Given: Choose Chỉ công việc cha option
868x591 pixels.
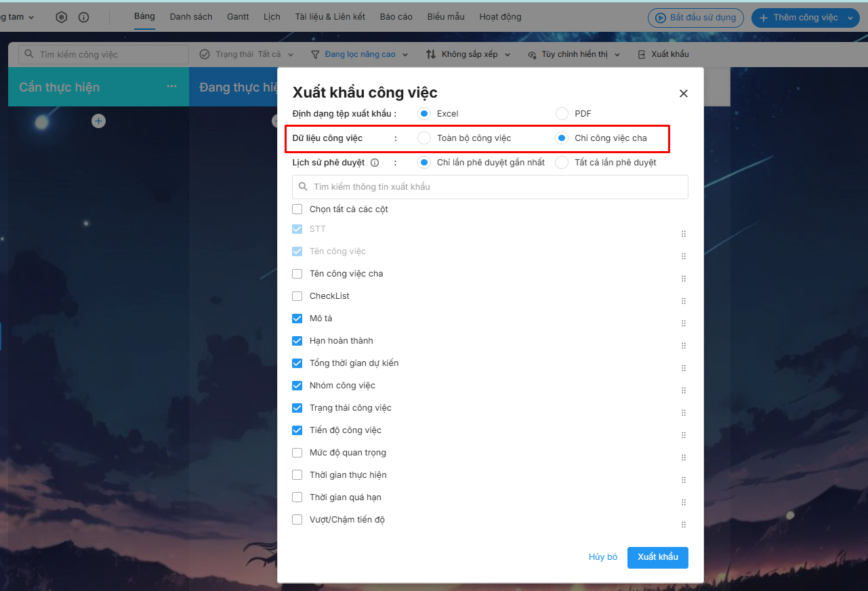Looking at the screenshot, I should coord(562,138).
